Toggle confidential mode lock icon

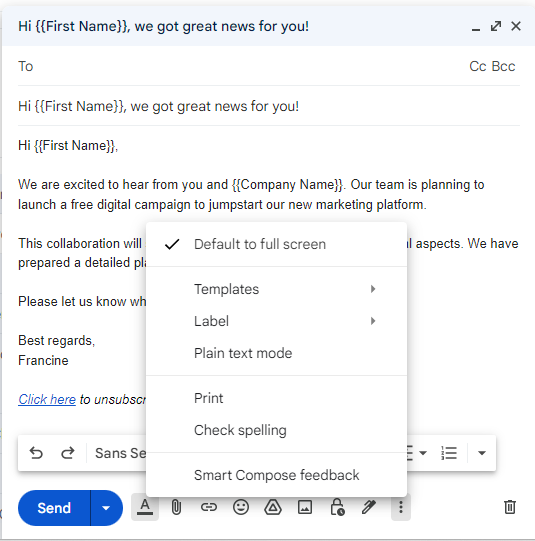pyautogui.click(x=337, y=507)
